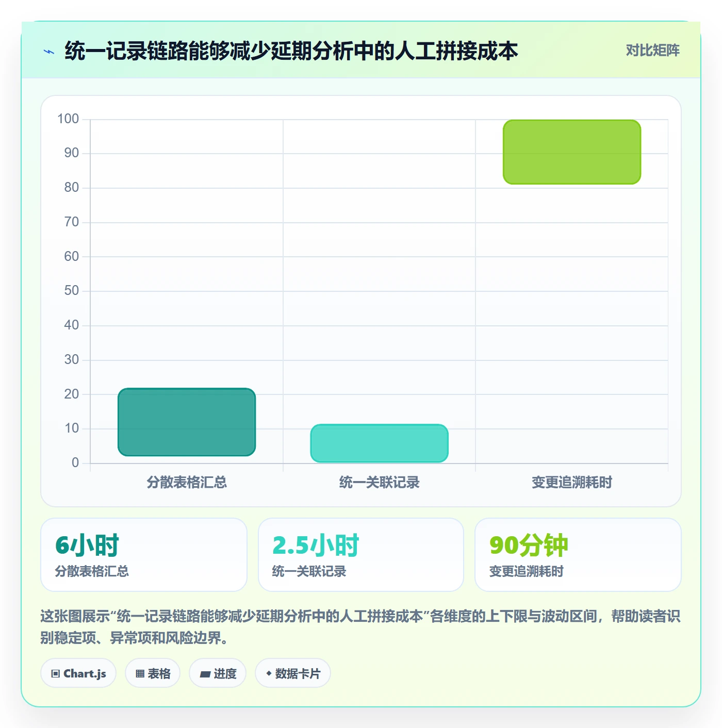Click the bar icon on the 进度 tag

pyautogui.click(x=205, y=674)
